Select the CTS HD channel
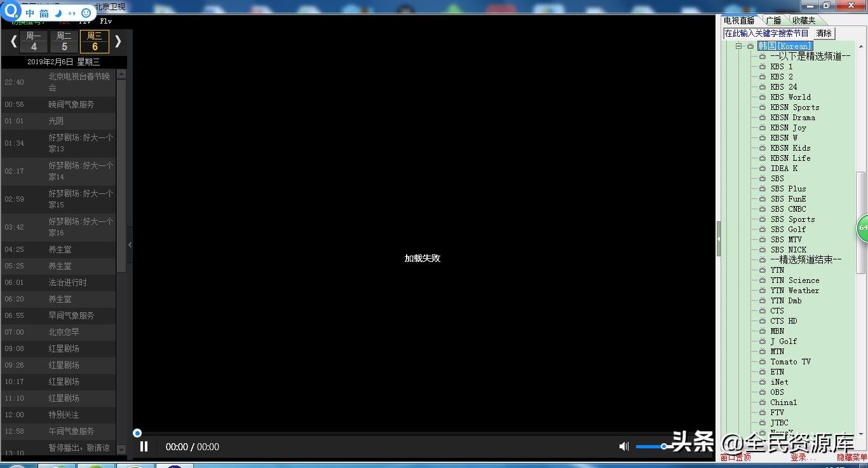868x468 pixels. (783, 321)
